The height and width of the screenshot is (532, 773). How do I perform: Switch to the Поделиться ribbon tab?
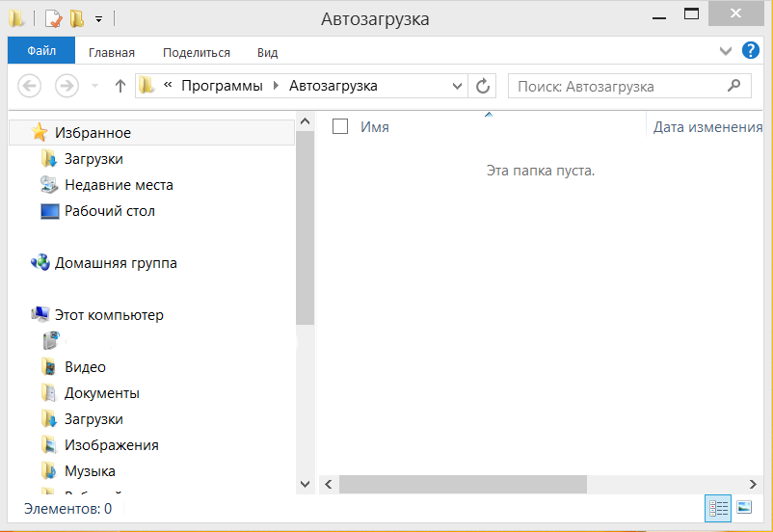[197, 52]
